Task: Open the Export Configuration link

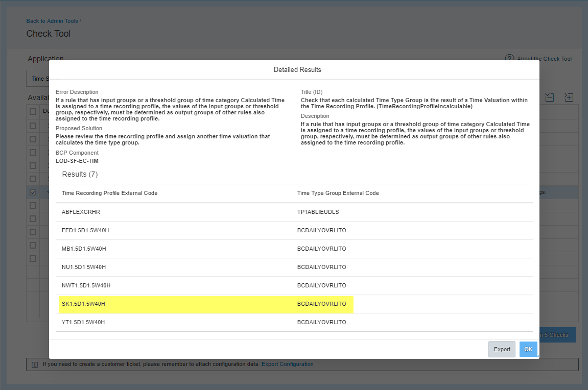Action: tap(287, 364)
